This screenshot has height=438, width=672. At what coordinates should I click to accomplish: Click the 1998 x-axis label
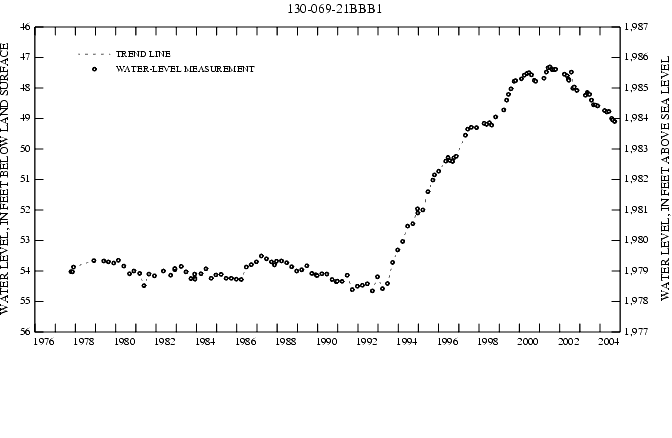[x=488, y=342]
